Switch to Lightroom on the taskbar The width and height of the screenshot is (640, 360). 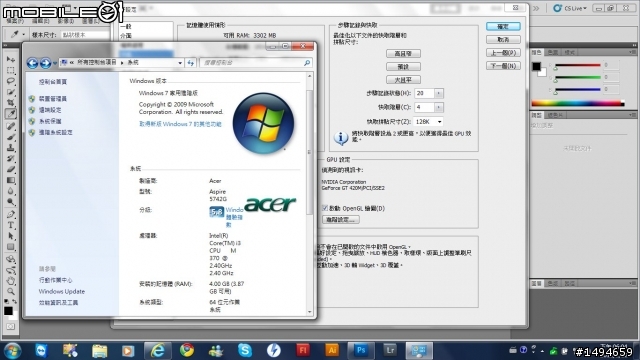(390, 350)
